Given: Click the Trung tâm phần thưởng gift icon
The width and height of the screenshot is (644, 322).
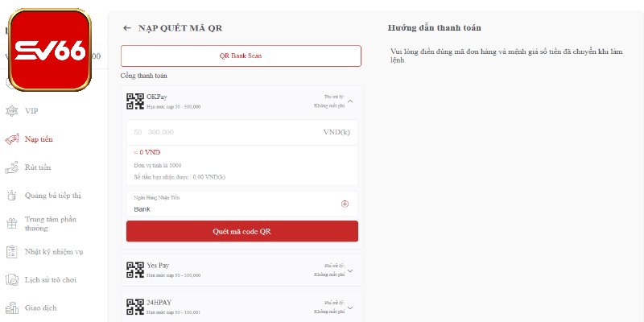Looking at the screenshot, I should click(x=12, y=224).
